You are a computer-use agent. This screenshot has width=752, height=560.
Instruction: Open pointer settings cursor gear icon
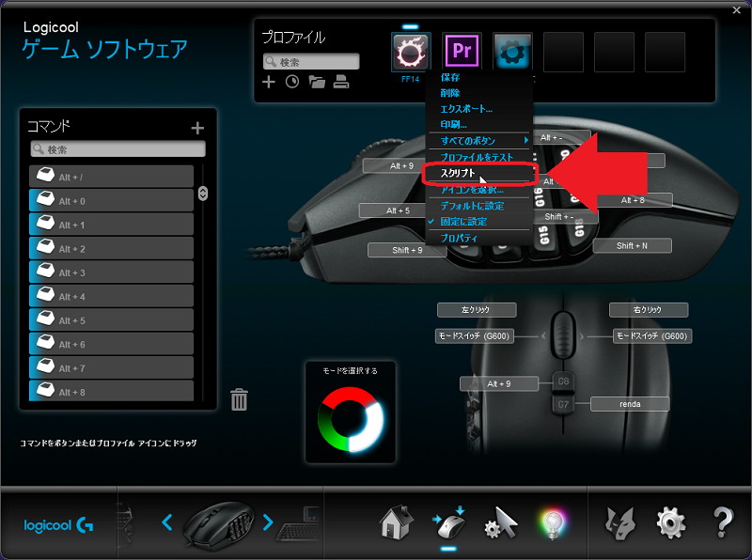pos(501,522)
